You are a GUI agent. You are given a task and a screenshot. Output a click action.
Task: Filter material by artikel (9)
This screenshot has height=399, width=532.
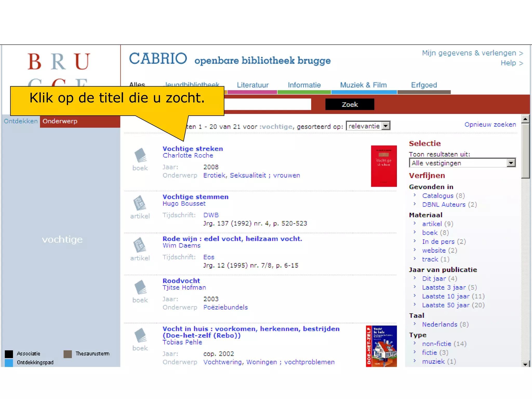tap(437, 224)
